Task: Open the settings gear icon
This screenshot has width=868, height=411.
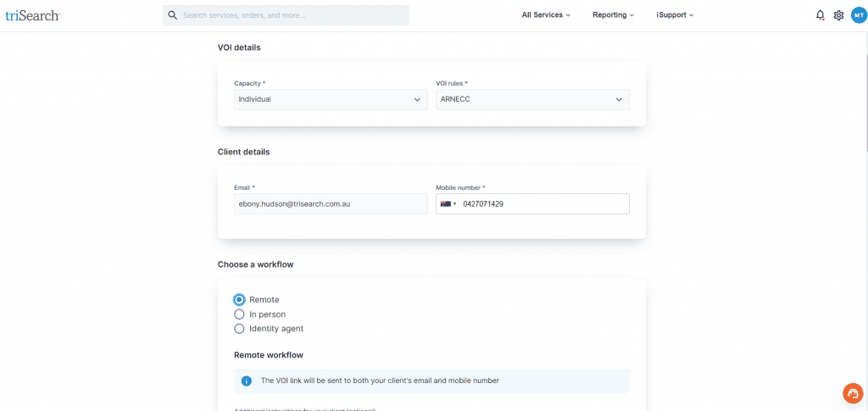Action: (x=838, y=15)
